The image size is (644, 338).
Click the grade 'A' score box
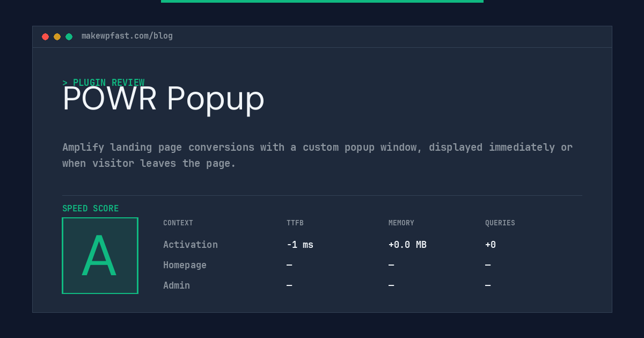(100, 255)
